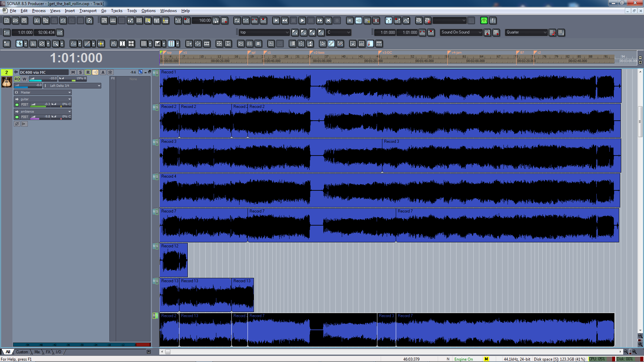Viewport: 644px width, 362px height.
Task: Click the v3-DC marker in the timeline
Action: (385, 53)
